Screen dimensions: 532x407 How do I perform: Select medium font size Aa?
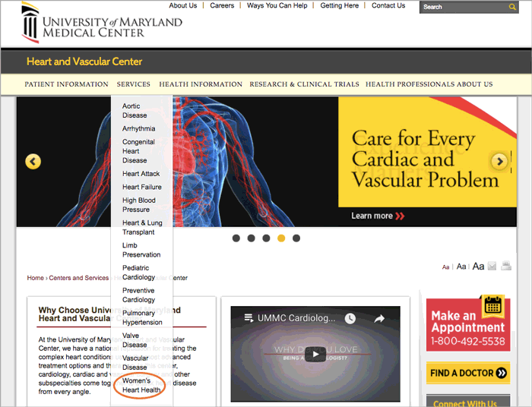tap(461, 267)
